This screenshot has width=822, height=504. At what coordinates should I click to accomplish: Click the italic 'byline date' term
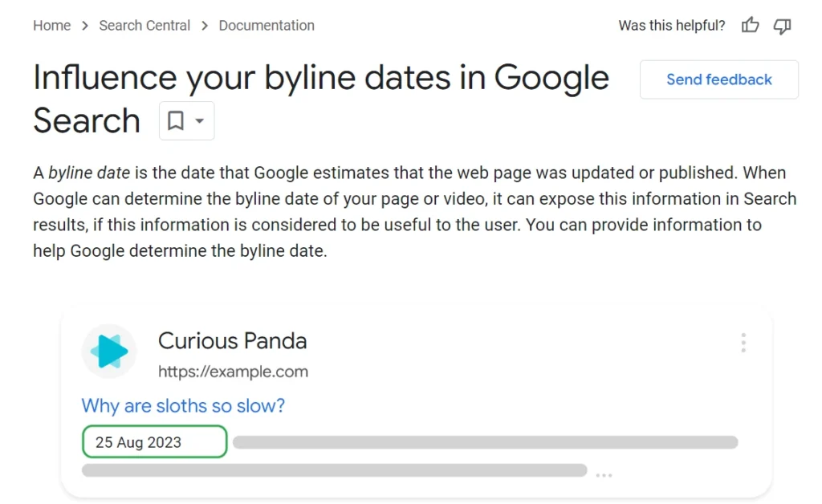click(89, 173)
